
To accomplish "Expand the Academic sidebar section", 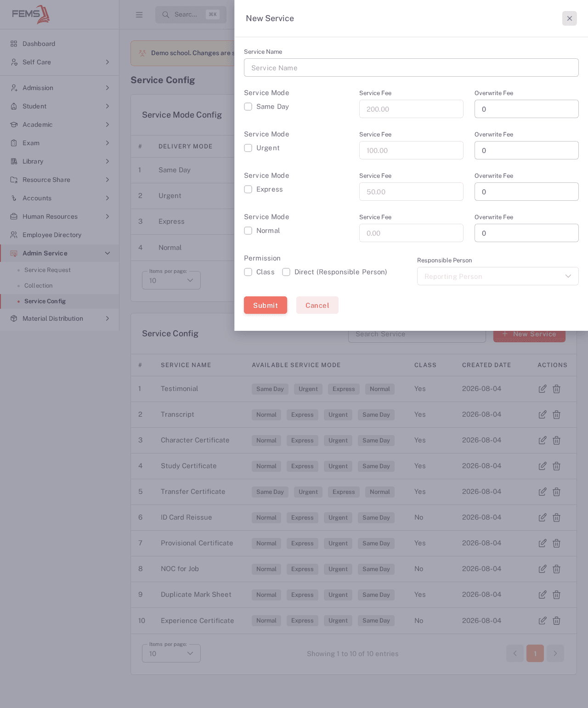I will pos(60,125).
